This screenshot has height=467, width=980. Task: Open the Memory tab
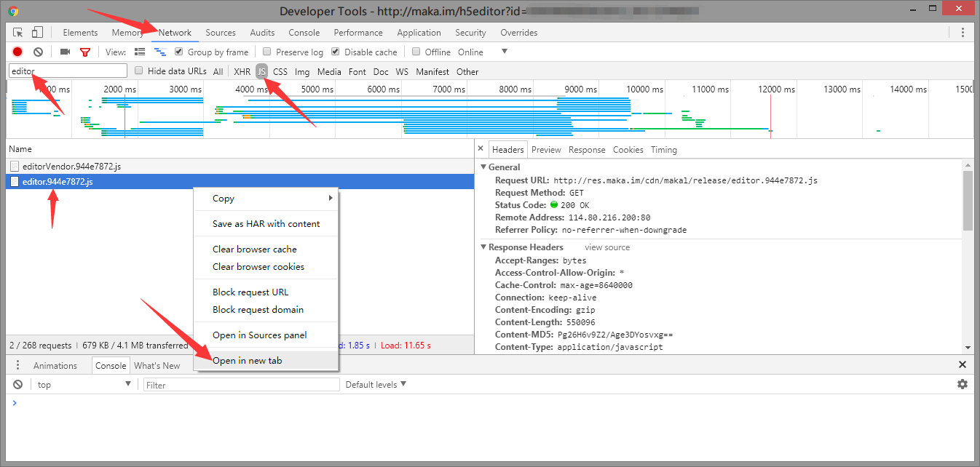127,32
